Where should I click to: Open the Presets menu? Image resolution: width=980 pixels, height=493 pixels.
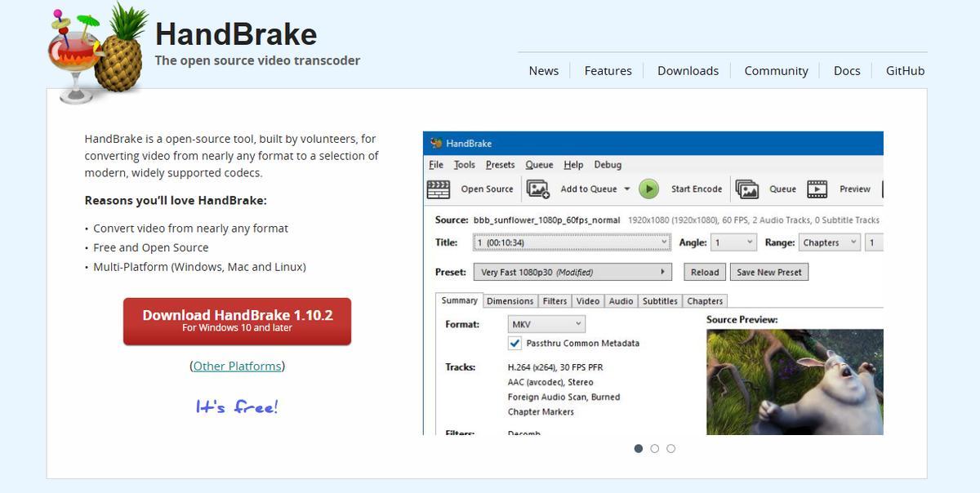500,165
